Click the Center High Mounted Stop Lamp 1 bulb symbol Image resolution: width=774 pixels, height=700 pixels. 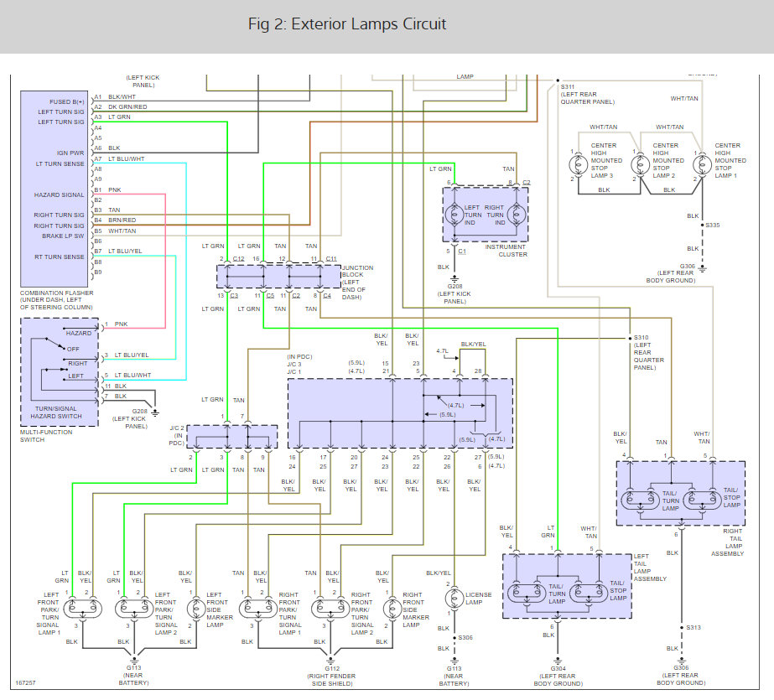[x=702, y=165]
